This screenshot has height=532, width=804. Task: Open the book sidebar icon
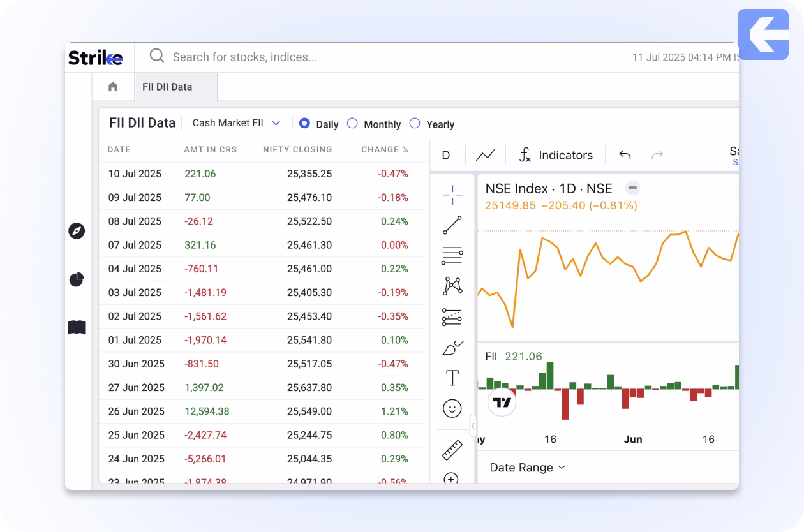point(77,328)
